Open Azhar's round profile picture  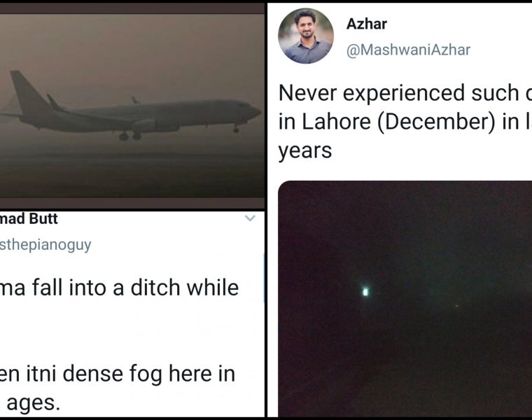point(306,36)
